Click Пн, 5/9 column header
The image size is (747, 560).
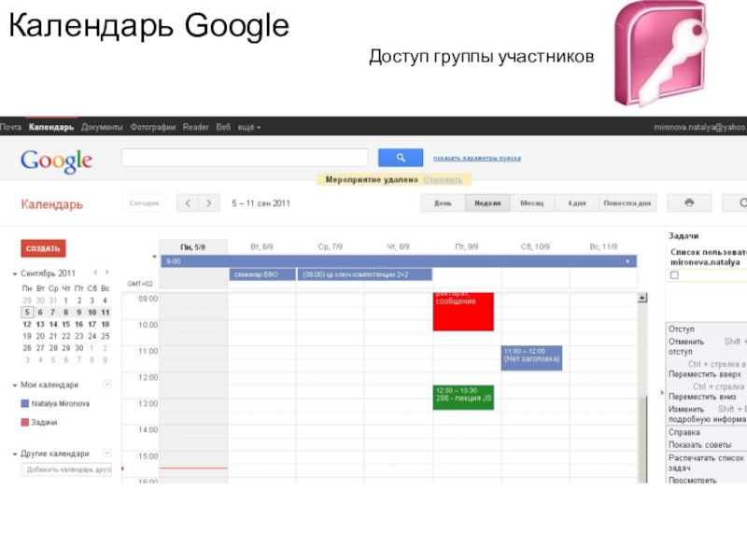193,246
